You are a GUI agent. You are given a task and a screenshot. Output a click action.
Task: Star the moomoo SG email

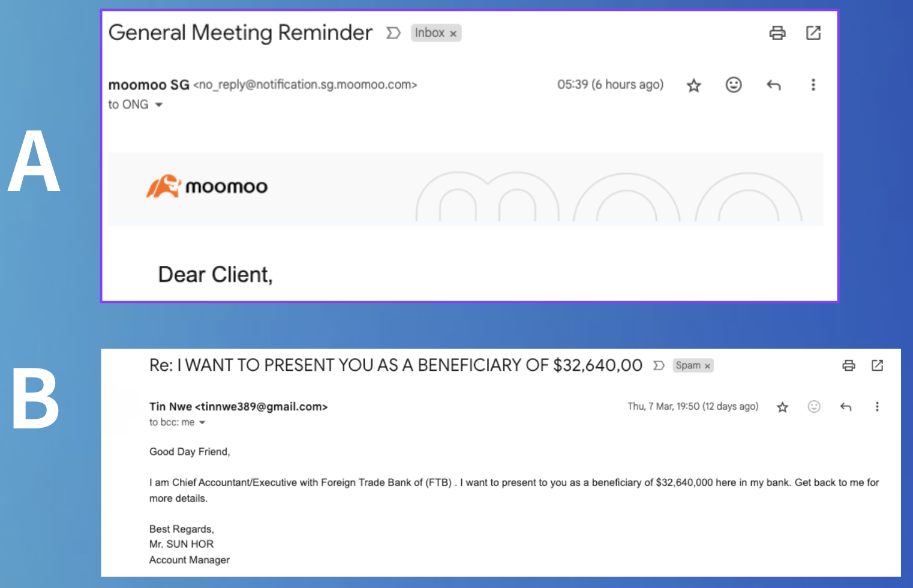[694, 85]
